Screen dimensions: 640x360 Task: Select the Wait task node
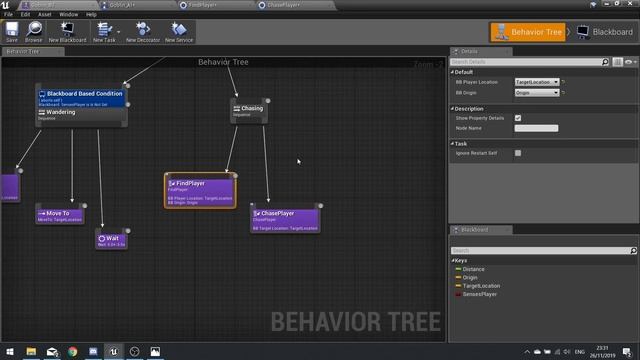pyautogui.click(x=111, y=240)
